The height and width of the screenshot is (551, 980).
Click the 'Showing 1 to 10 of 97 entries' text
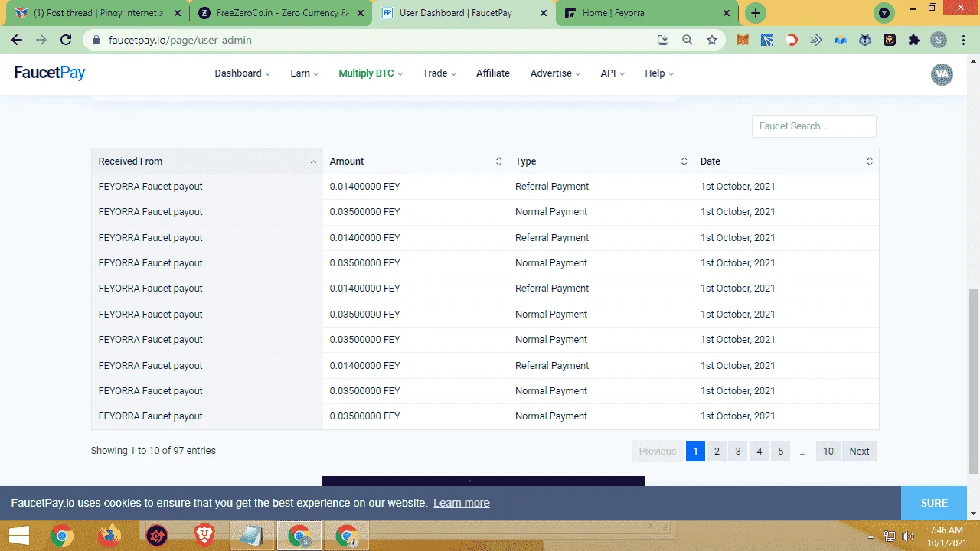click(153, 451)
